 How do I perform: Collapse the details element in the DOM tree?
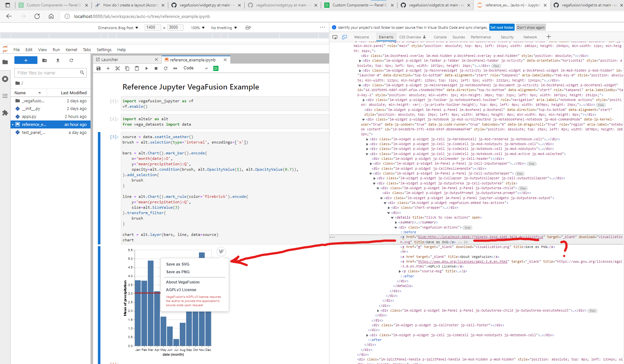pos(392,218)
